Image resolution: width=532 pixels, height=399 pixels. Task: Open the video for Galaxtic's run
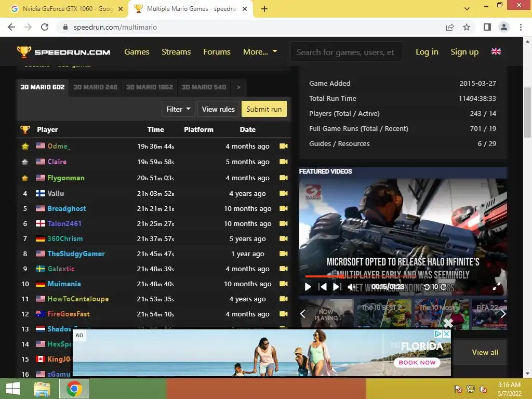pos(284,269)
